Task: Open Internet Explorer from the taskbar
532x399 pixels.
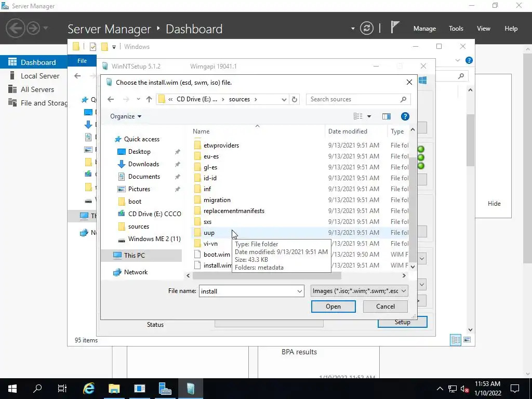Action: pyautogui.click(x=88, y=389)
